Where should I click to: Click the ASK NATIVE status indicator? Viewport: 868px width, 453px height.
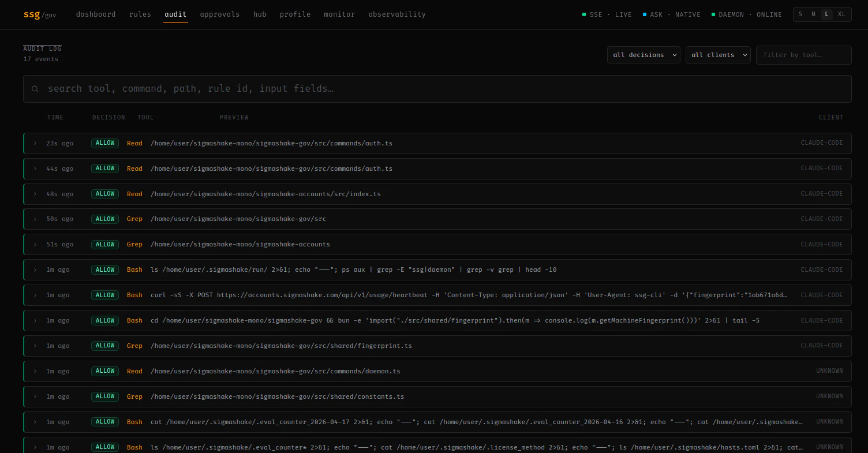[x=671, y=14]
